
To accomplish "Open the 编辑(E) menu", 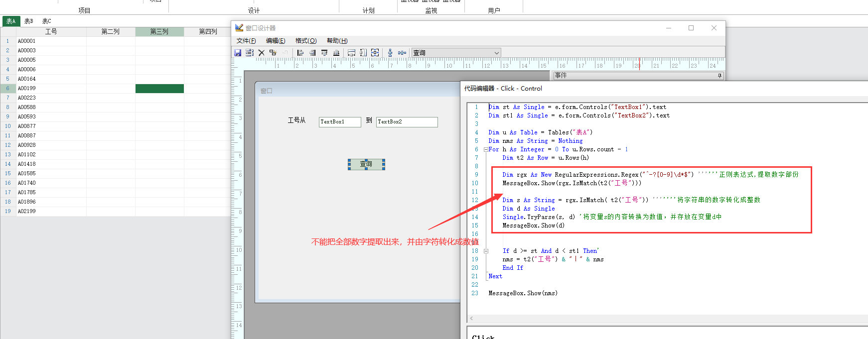I will coord(276,41).
